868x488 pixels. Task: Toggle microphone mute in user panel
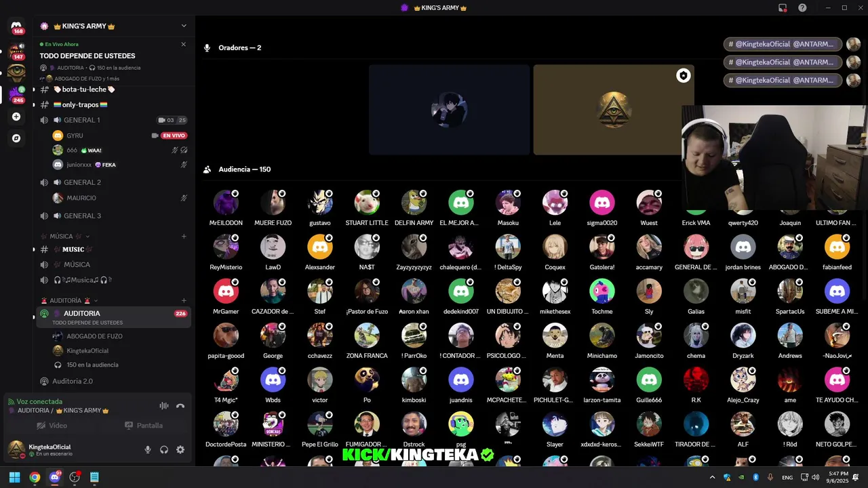(148, 449)
